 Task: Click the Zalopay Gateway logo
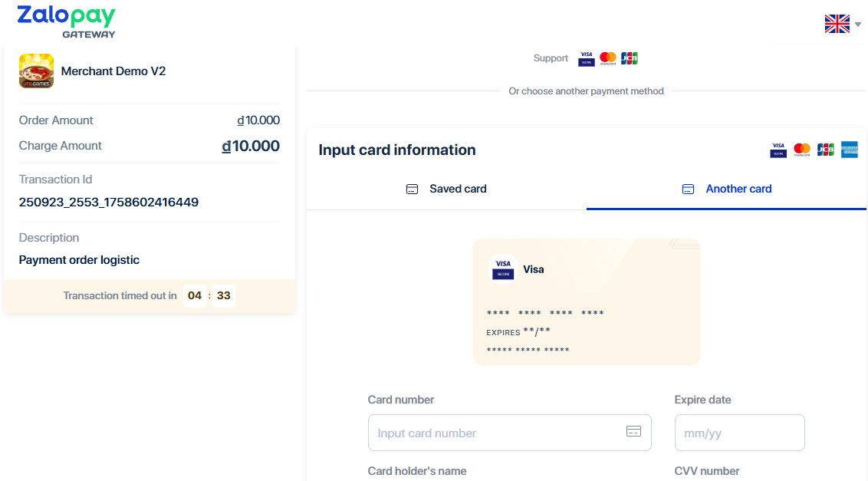pos(67,21)
